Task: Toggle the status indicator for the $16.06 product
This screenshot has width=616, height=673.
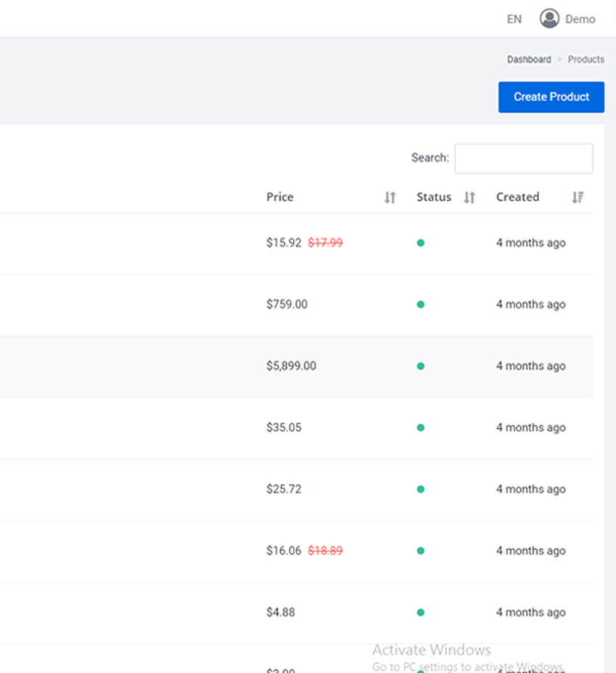Action: 420,551
